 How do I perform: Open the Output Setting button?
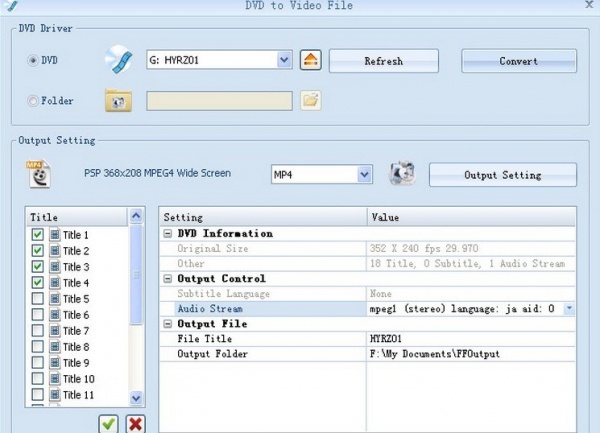(502, 175)
